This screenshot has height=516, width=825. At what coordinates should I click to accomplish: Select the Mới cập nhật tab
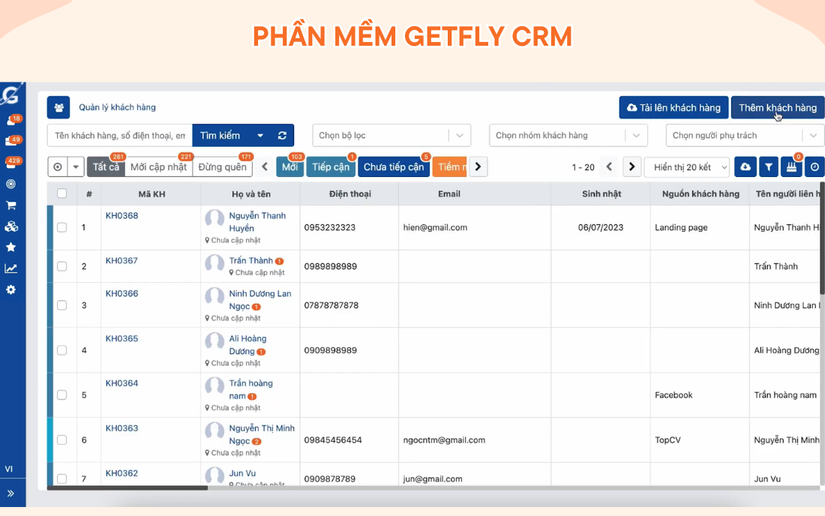[158, 167]
